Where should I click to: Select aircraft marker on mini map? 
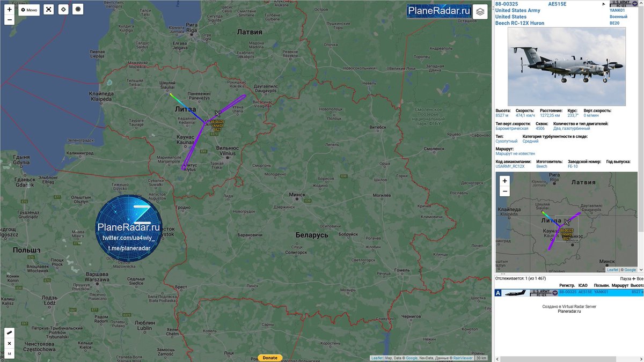(567, 222)
